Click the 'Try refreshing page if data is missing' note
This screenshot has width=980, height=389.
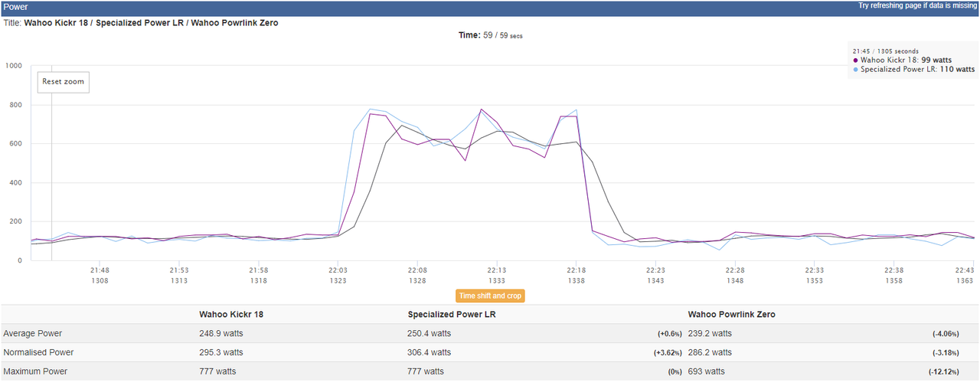[x=917, y=5]
